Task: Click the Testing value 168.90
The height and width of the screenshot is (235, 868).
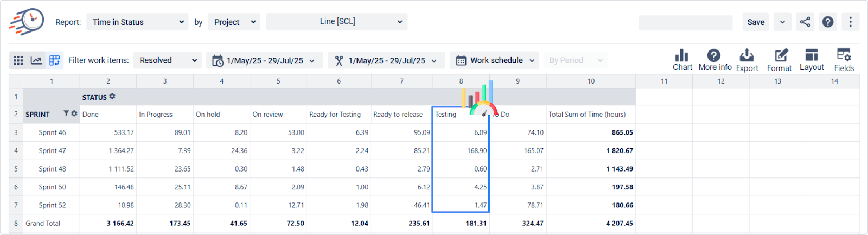Action: pos(461,150)
